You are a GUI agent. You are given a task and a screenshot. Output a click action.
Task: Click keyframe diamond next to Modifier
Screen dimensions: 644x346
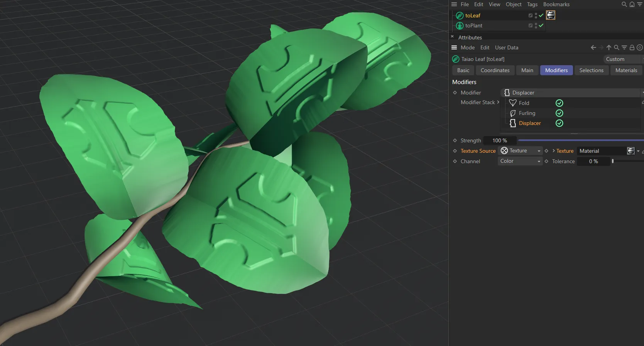pyautogui.click(x=455, y=93)
